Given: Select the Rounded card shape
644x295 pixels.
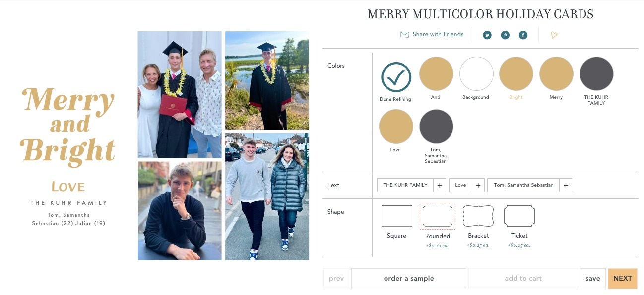Looking at the screenshot, I should tap(438, 216).
